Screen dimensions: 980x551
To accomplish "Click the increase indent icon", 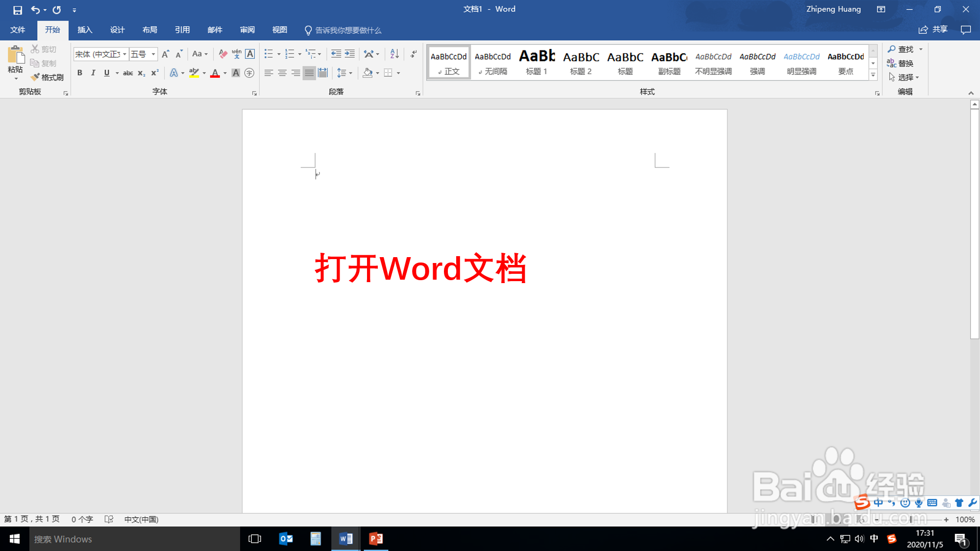I will (x=349, y=54).
